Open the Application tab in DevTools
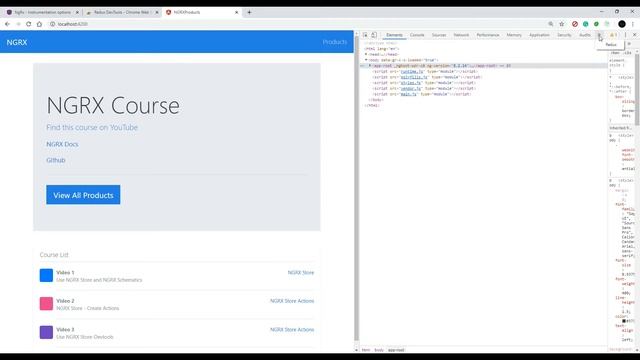Screen dimensions: 640x360 (539, 35)
